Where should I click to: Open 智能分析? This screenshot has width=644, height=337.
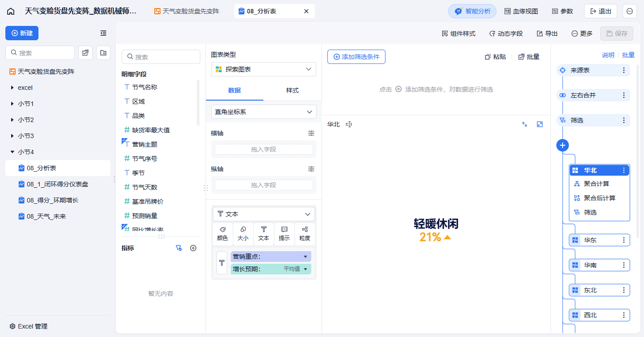[472, 11]
